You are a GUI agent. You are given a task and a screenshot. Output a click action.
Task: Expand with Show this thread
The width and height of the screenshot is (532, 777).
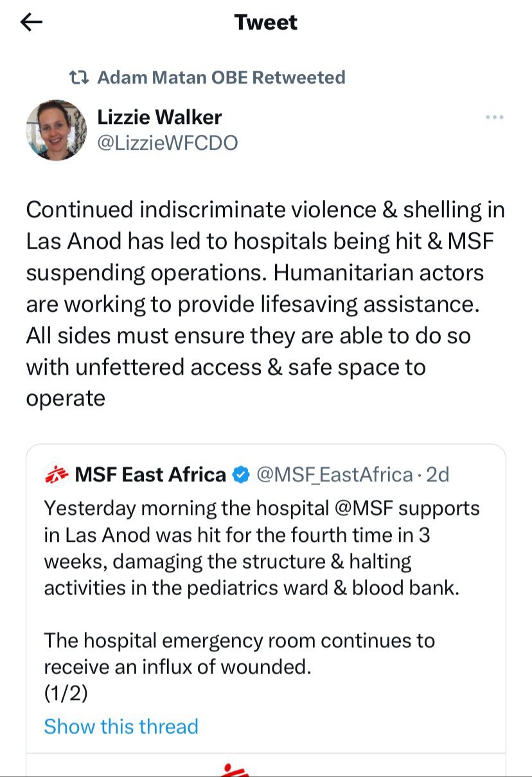tap(121, 726)
